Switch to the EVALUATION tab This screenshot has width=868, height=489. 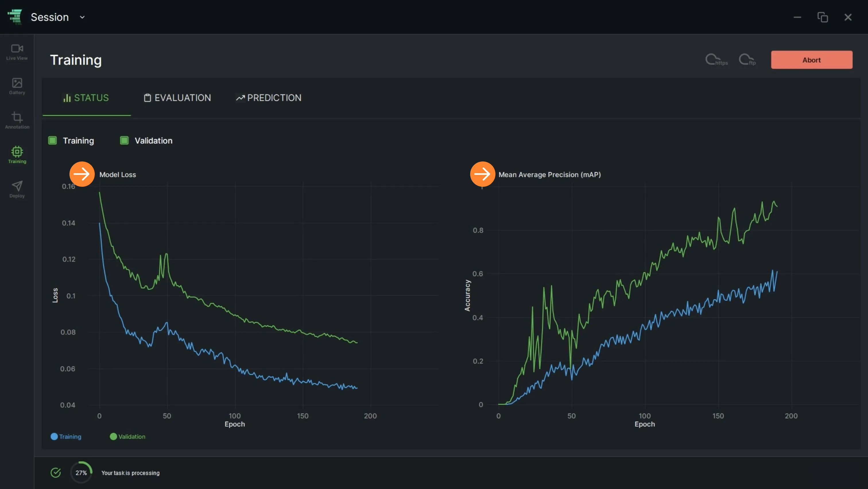click(x=177, y=98)
